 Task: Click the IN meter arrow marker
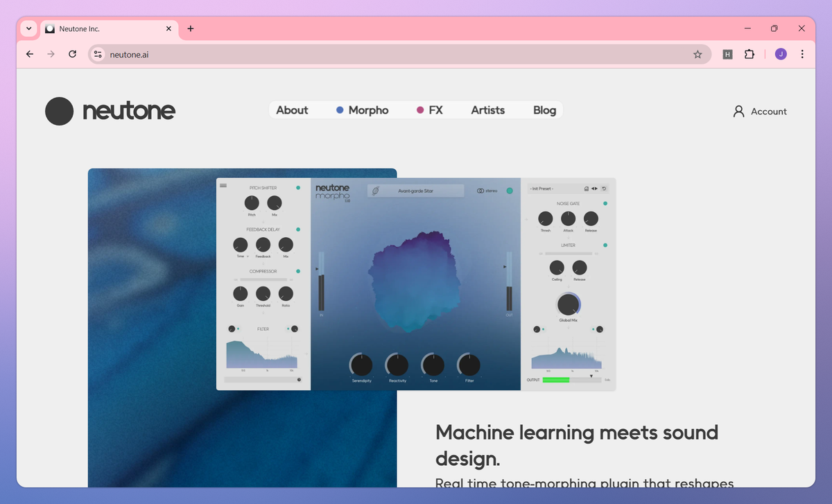click(318, 268)
